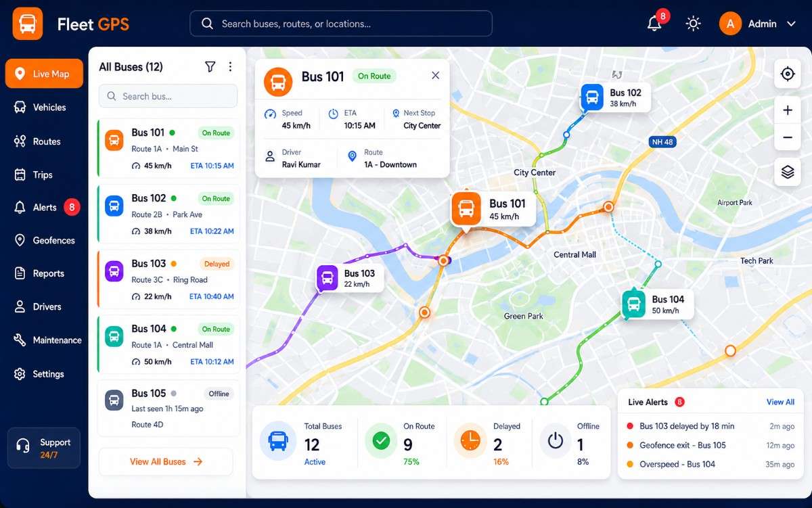Click the teal Bus 104 list icon
Image resolution: width=812 pixels, height=508 pixels.
[x=114, y=336]
